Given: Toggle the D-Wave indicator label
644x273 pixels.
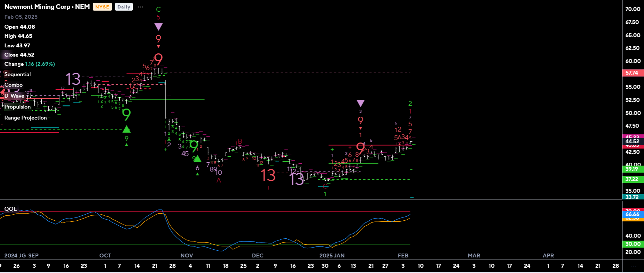Looking at the screenshot, I should (14, 96).
